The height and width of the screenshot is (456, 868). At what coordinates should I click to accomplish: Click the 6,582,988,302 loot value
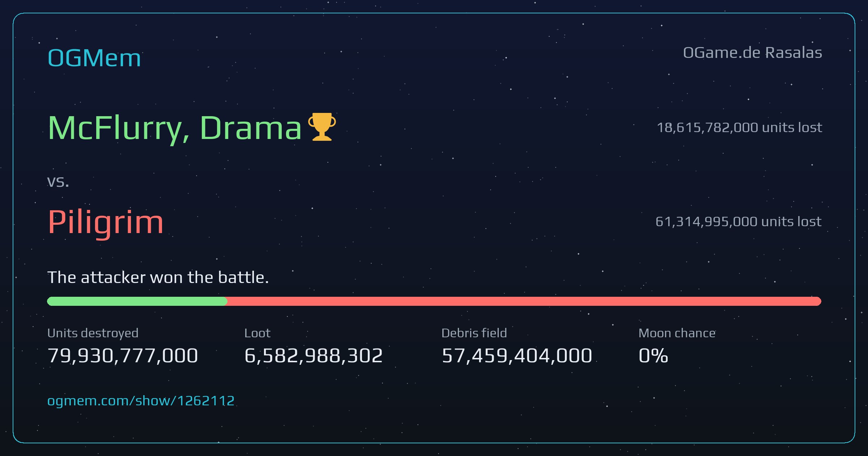tap(314, 355)
